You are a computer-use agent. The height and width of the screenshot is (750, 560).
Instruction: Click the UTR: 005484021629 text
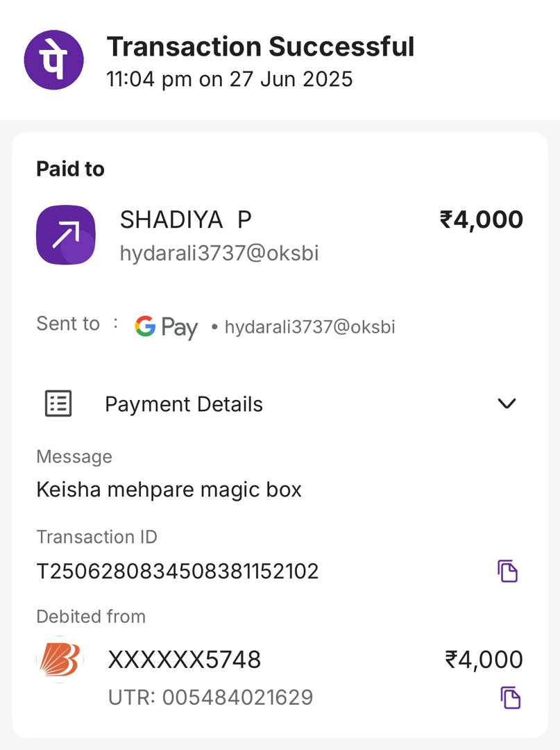(210, 697)
